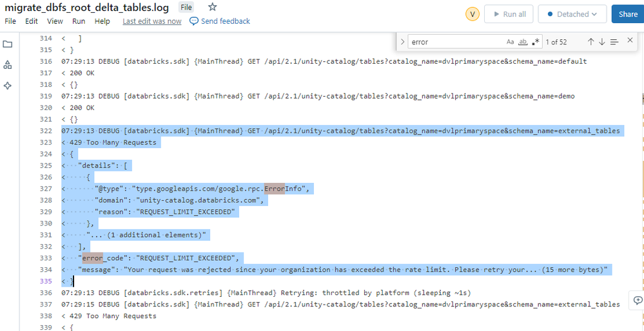This screenshot has width=644, height=331.
Task: Expand the replace field chevron
Action: tap(403, 42)
